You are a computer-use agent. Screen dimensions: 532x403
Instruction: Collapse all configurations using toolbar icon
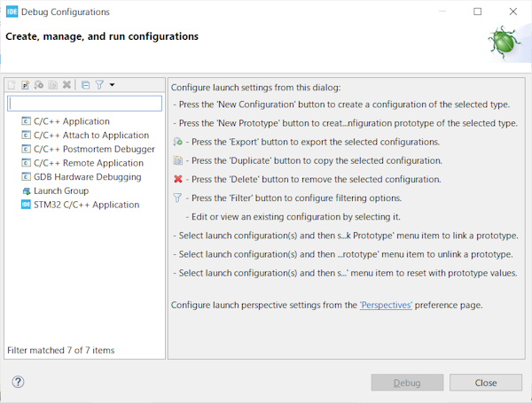(85, 85)
